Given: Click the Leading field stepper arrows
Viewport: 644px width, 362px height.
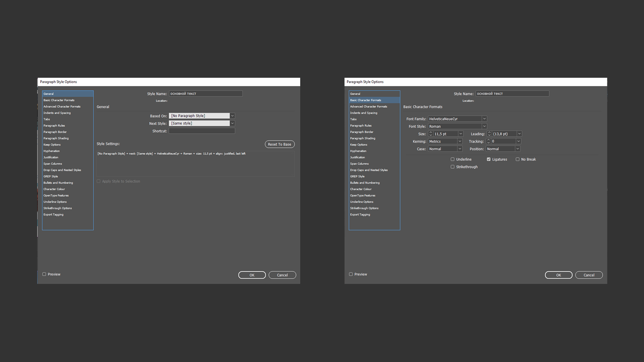Looking at the screenshot, I should 489,134.
